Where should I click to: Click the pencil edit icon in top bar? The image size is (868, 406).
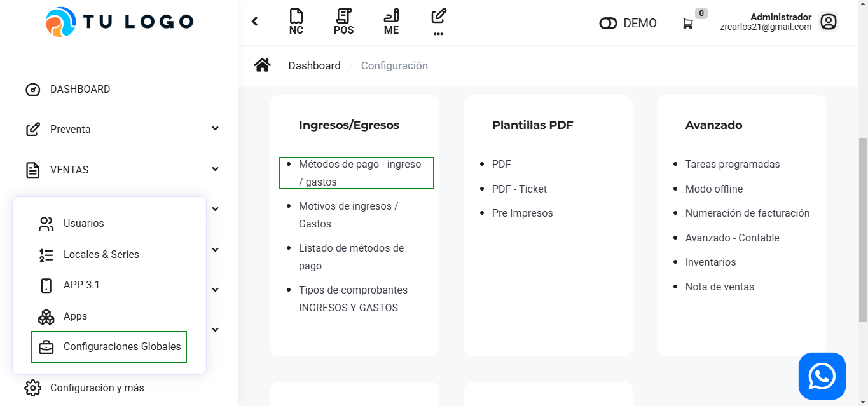click(438, 17)
